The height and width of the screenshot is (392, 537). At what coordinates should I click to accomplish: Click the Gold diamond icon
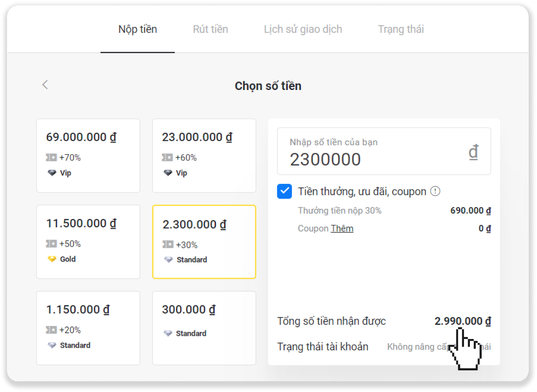click(x=52, y=259)
